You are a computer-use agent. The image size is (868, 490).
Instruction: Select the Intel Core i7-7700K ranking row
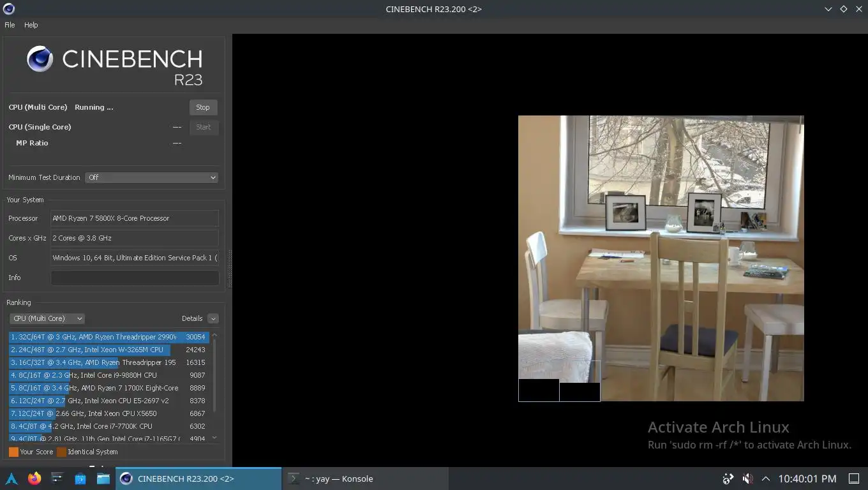coord(109,426)
